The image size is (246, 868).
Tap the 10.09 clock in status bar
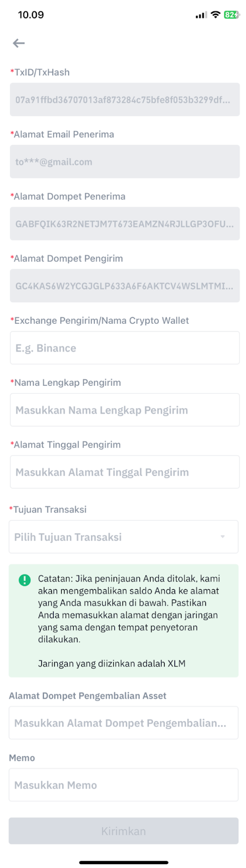[x=31, y=15]
